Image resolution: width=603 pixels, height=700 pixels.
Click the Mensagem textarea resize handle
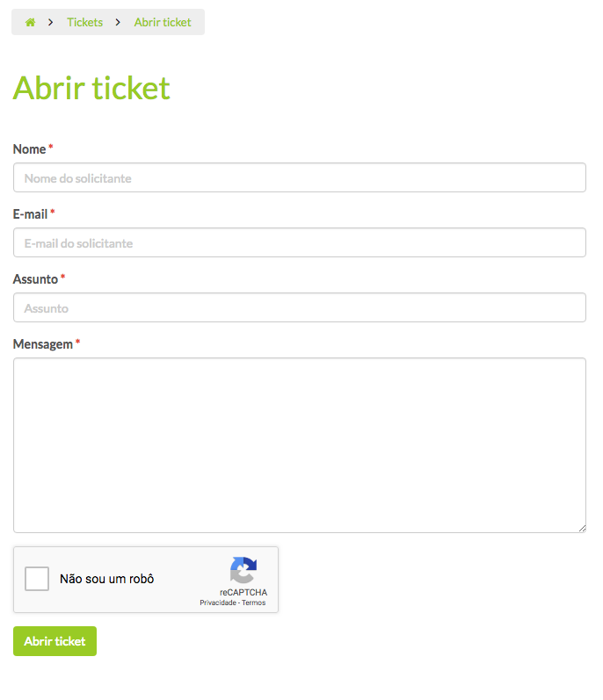coord(582,529)
